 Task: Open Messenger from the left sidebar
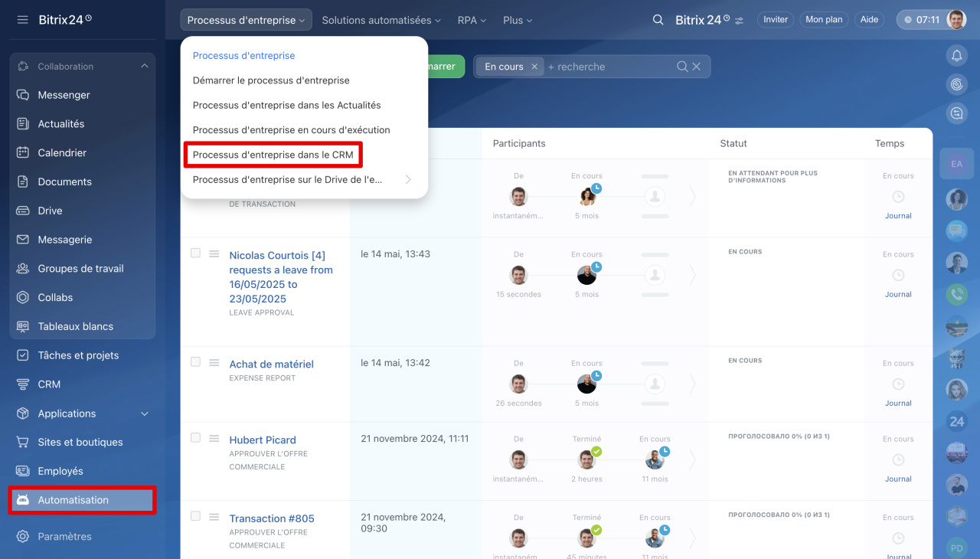tap(64, 95)
